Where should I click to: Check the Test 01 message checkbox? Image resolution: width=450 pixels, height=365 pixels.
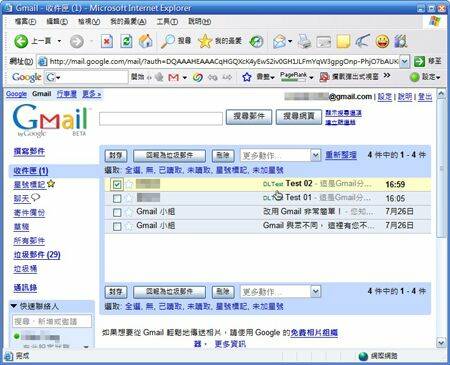click(x=117, y=198)
